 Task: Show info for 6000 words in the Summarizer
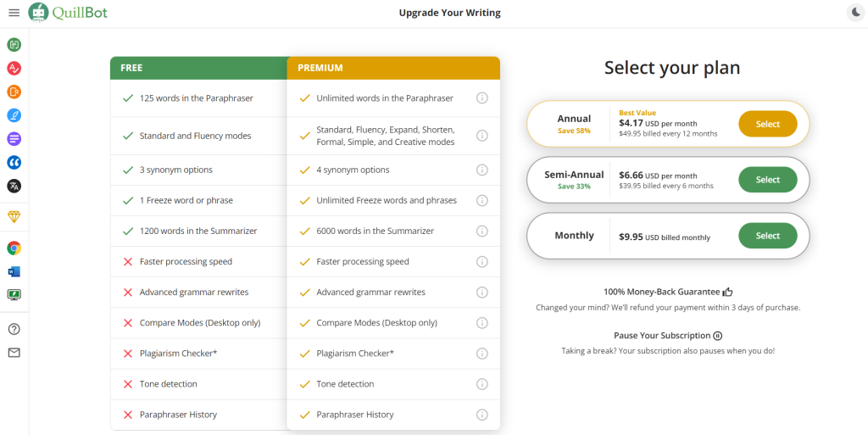[x=482, y=231]
